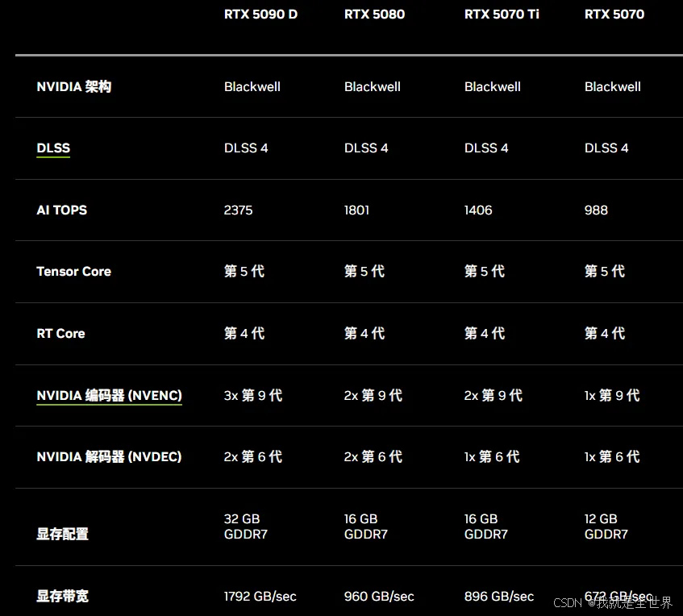This screenshot has width=683, height=616.
Task: Click DLSS 4 in RTX 5090 D column
Action: (x=246, y=148)
